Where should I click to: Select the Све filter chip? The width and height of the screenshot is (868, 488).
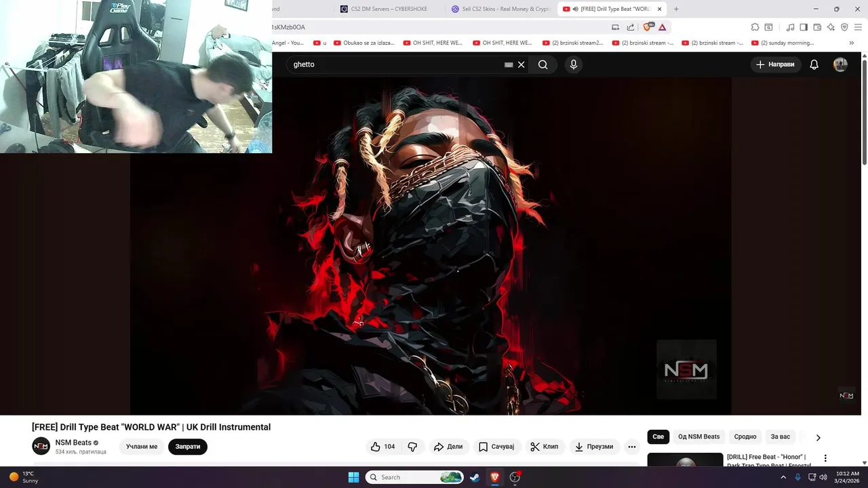(658, 437)
